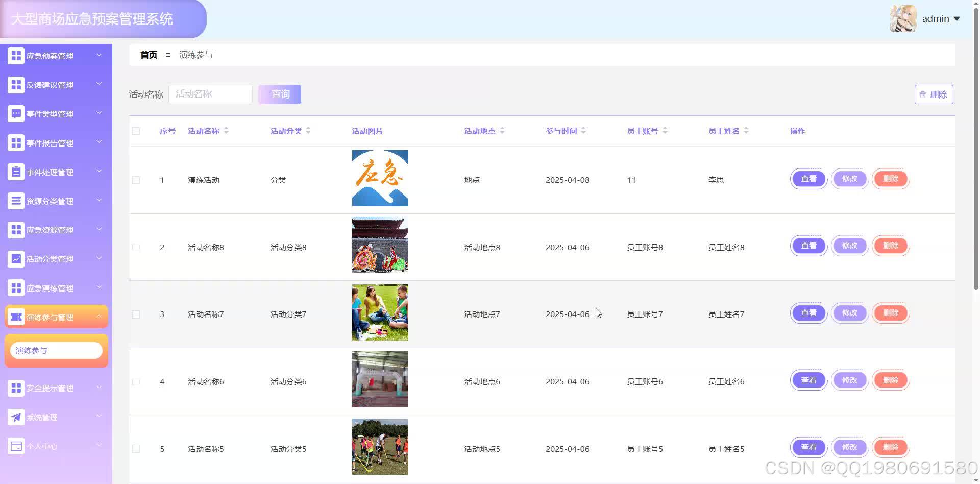This screenshot has height=484, width=980.
Task: Check the select-all checkbox in table header
Action: pos(136,131)
